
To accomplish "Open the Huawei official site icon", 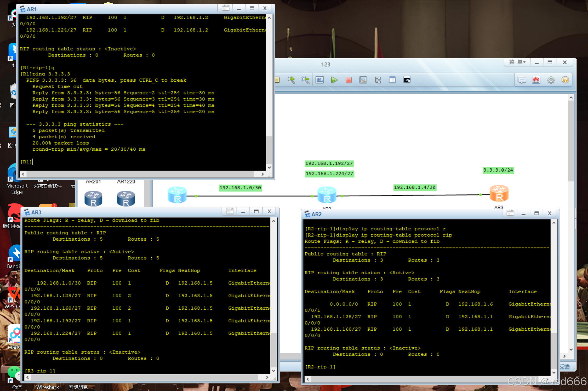I will (x=536, y=80).
